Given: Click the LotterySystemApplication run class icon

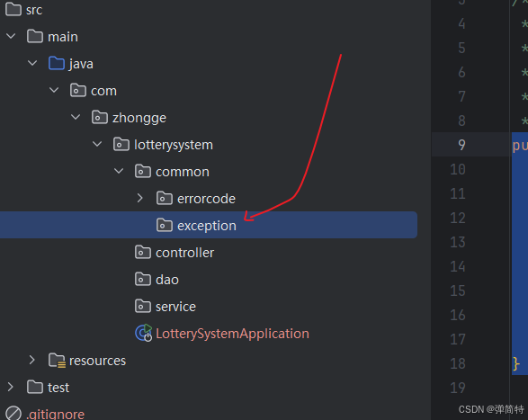Looking at the screenshot, I should click(x=143, y=333).
